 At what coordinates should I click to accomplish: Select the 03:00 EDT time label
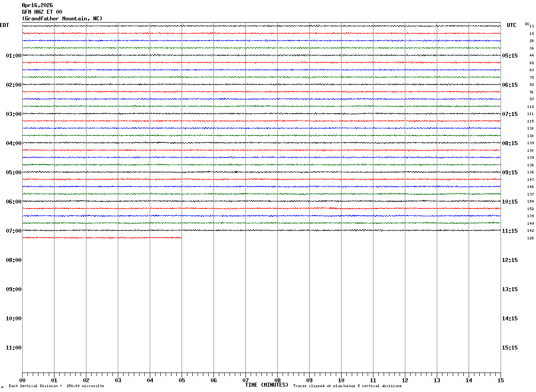pyautogui.click(x=14, y=114)
